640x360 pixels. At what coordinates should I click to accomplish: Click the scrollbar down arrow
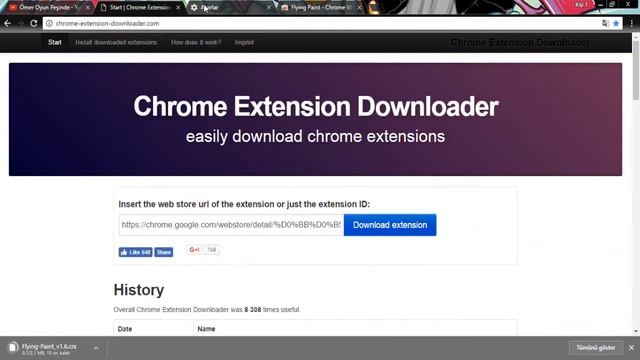click(636, 331)
